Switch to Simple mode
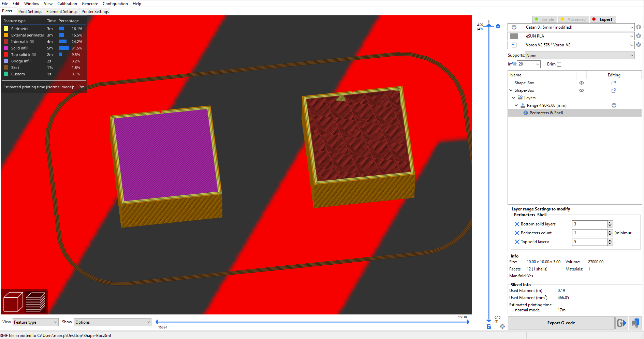Screen dimensions: 644x339 click(544, 19)
